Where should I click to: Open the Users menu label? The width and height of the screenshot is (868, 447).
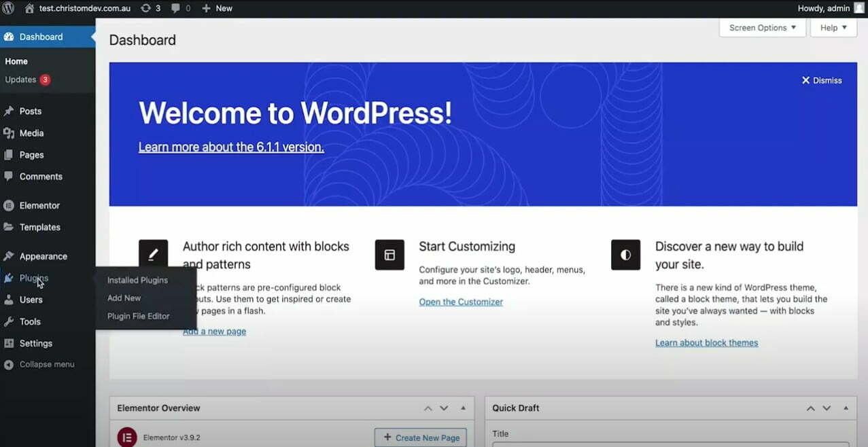point(31,300)
